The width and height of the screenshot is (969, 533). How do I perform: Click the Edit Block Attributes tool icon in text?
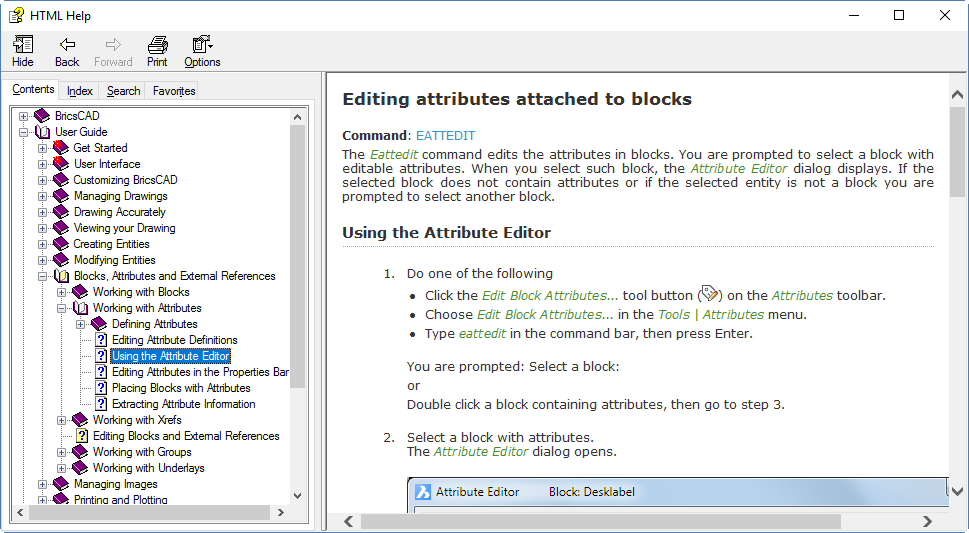tap(709, 293)
